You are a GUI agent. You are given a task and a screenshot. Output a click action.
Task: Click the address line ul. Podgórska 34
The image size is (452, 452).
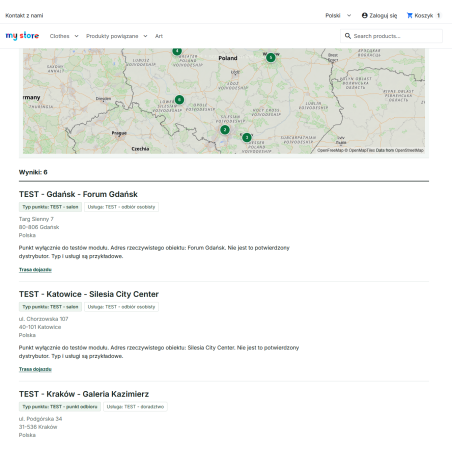[41, 419]
